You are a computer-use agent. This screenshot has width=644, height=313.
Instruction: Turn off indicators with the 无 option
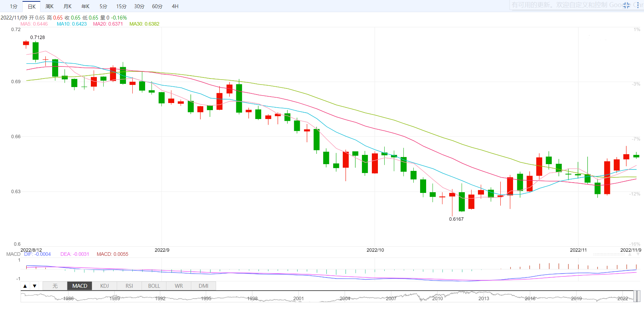pyautogui.click(x=55, y=286)
